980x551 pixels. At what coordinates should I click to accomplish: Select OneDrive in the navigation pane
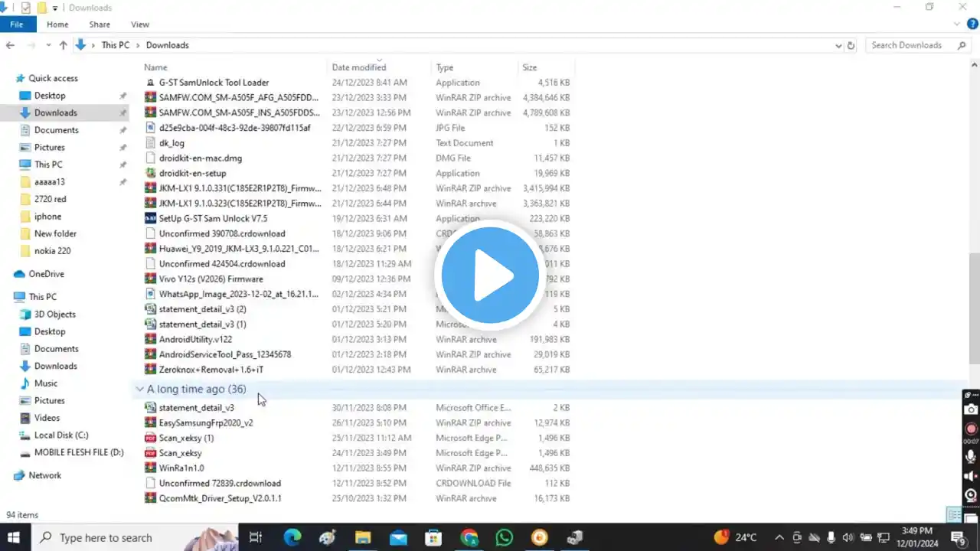[46, 274]
